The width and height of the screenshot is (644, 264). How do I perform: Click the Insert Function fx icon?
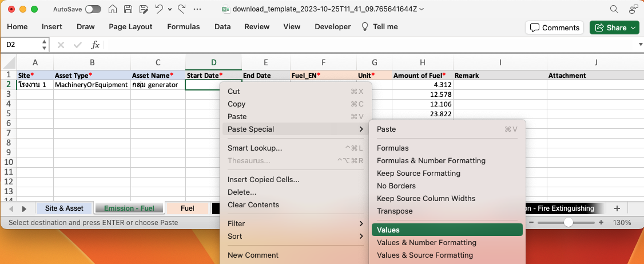point(96,45)
